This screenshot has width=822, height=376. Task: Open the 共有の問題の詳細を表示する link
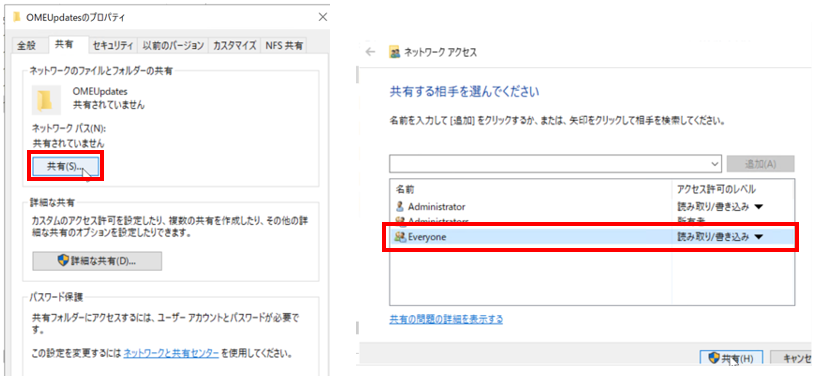coord(446,319)
